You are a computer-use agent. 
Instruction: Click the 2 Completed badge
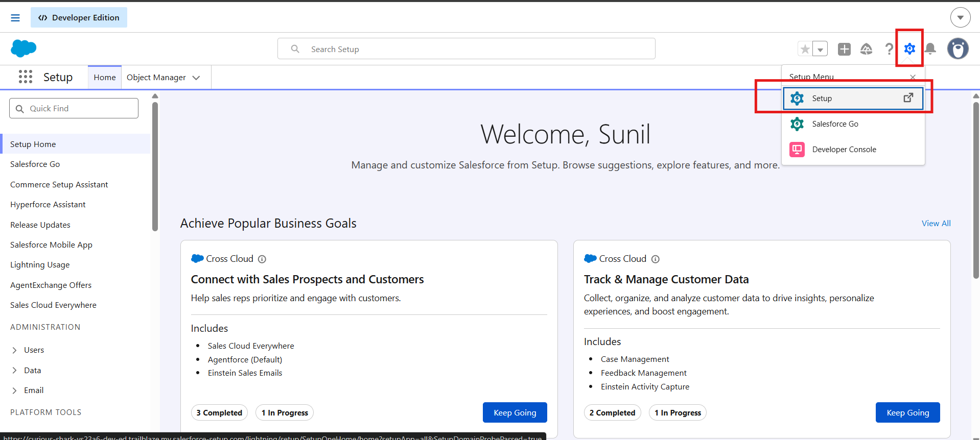click(612, 412)
